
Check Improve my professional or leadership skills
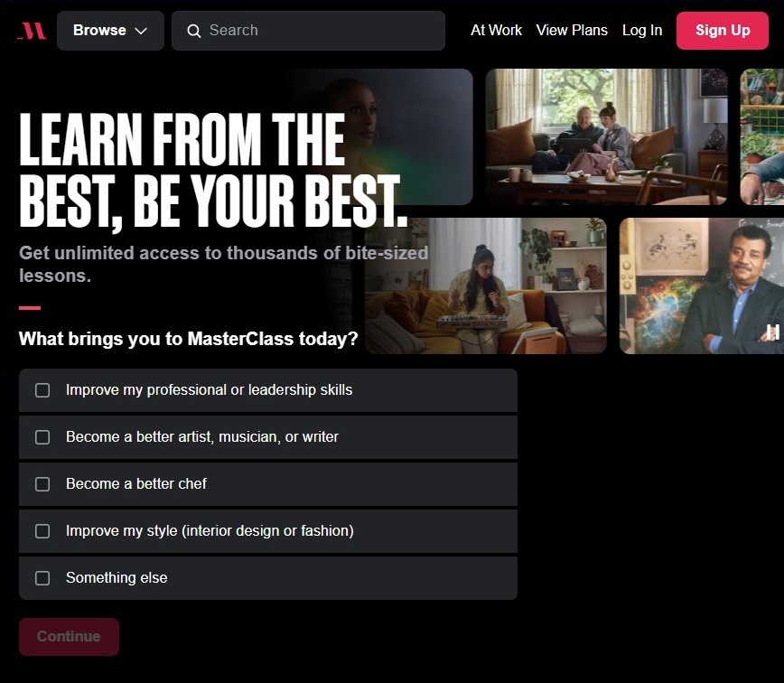(42, 390)
